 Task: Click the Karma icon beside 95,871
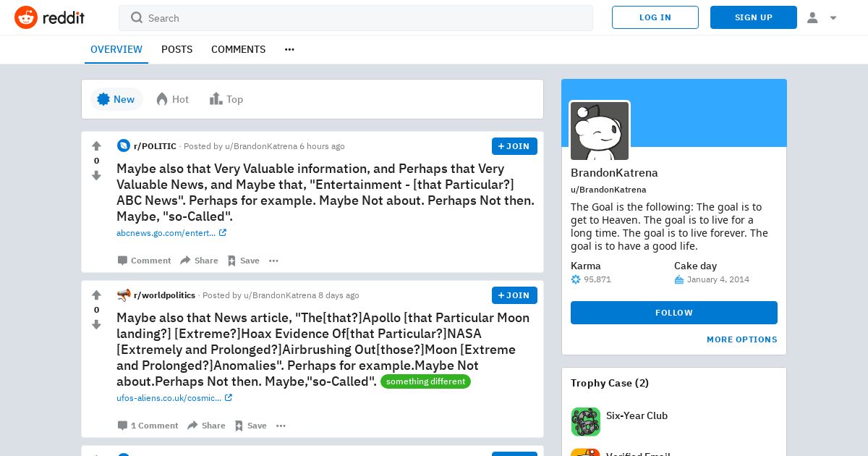pos(576,279)
